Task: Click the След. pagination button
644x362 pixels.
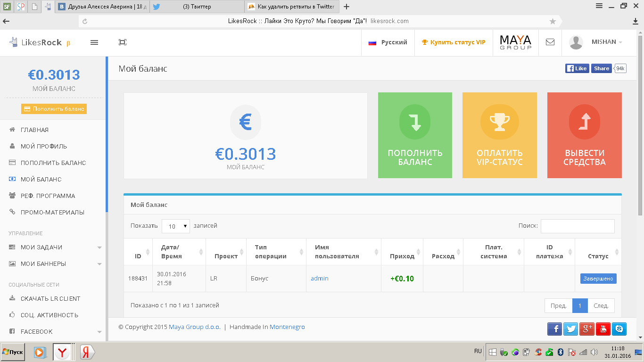Action: coord(601,305)
